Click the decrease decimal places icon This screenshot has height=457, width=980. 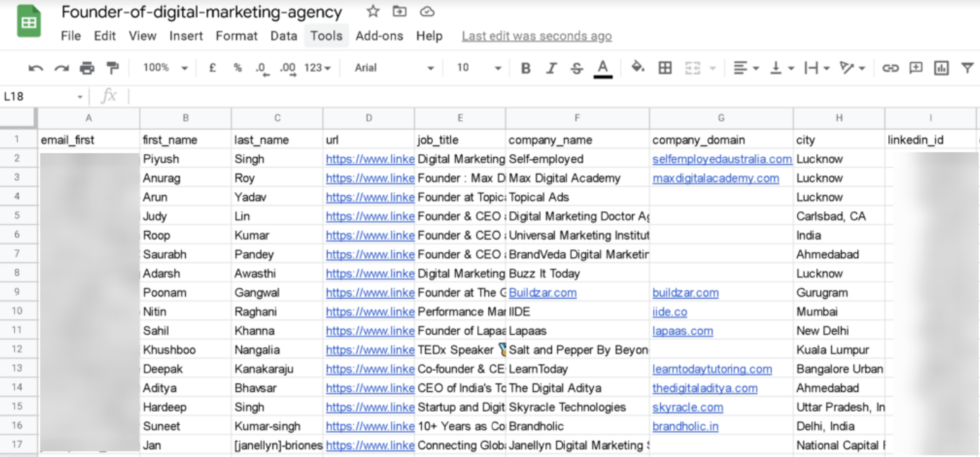[x=261, y=67]
